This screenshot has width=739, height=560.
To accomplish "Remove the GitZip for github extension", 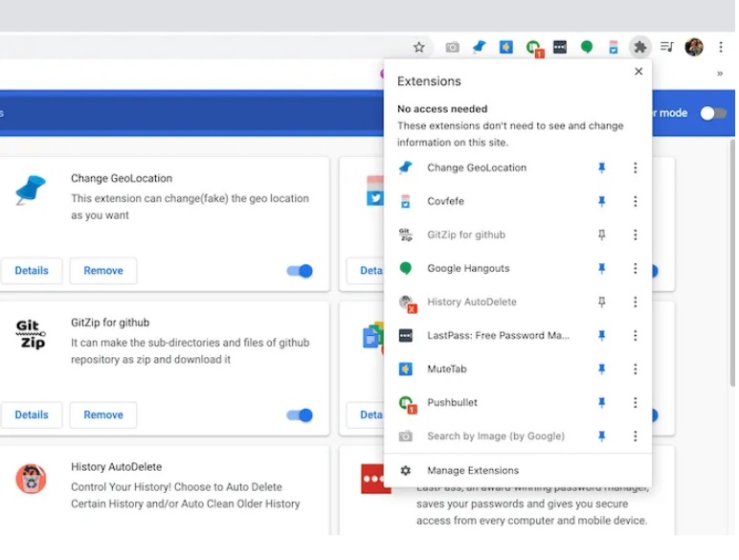I will [x=103, y=414].
